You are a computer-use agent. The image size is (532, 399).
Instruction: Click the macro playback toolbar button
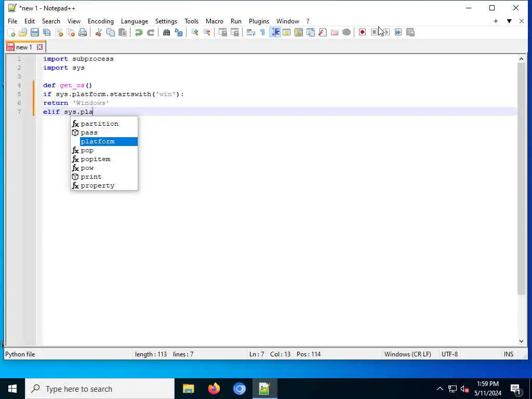click(x=386, y=32)
